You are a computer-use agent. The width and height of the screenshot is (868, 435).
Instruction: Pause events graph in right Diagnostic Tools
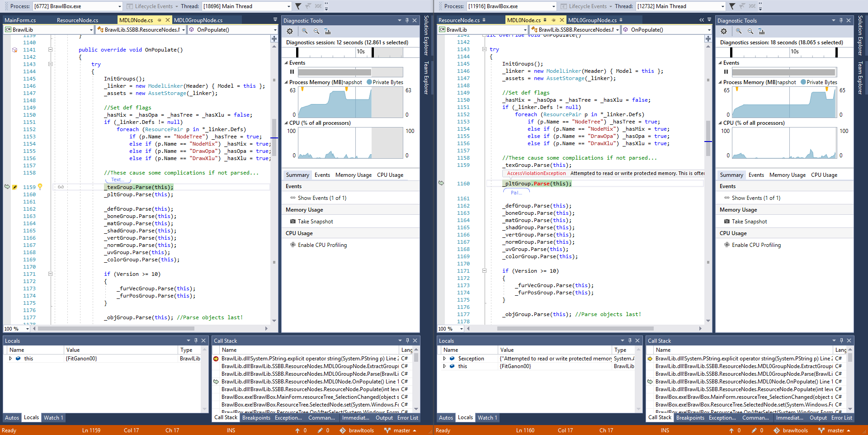(x=726, y=72)
